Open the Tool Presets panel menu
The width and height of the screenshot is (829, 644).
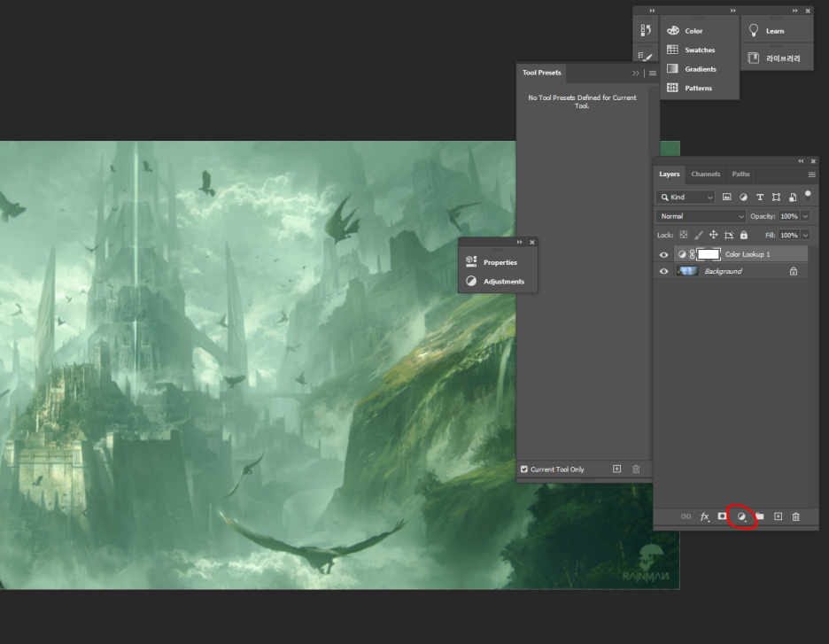click(x=653, y=74)
